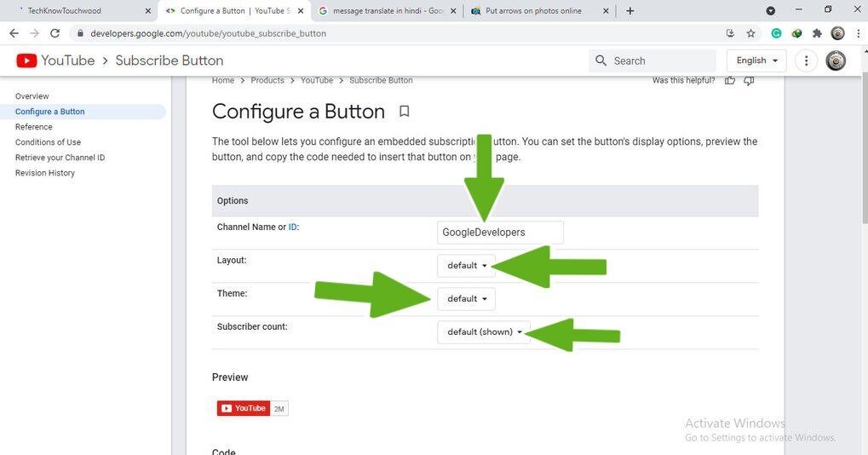Viewport: 868px width, 455px height.
Task: Reload the page with the refresh icon
Action: pos(55,33)
